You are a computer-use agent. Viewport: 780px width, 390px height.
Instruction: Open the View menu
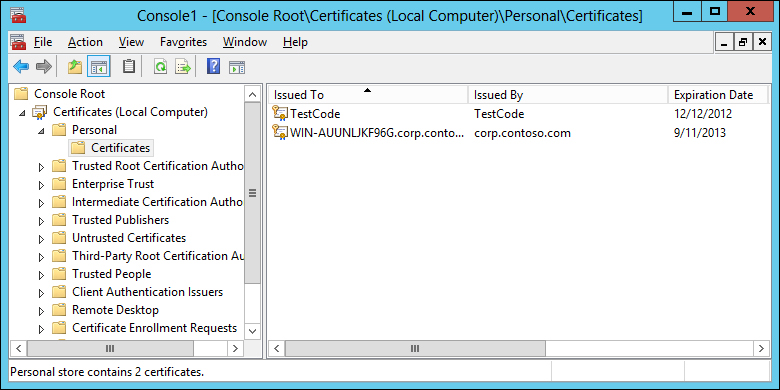pos(131,42)
